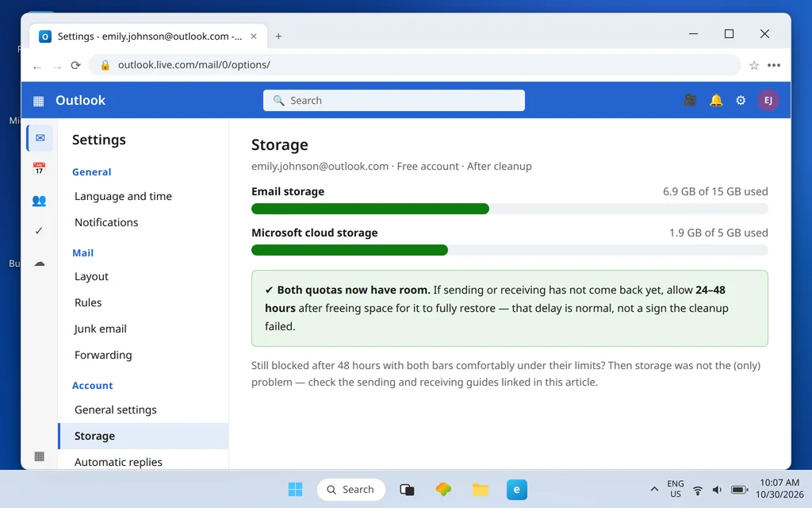
Task: Open the clock and date flyout
Action: pos(779,488)
